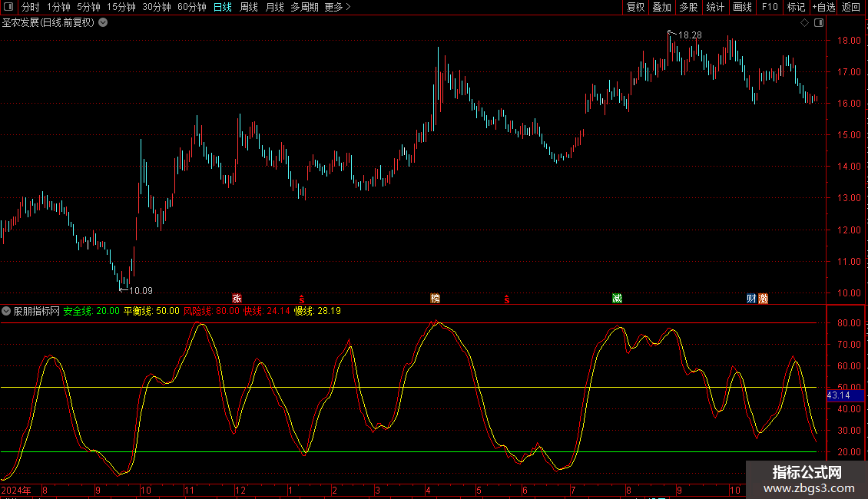Click the 快线: 24.14 label
The width and height of the screenshot is (868, 499).
click(267, 311)
